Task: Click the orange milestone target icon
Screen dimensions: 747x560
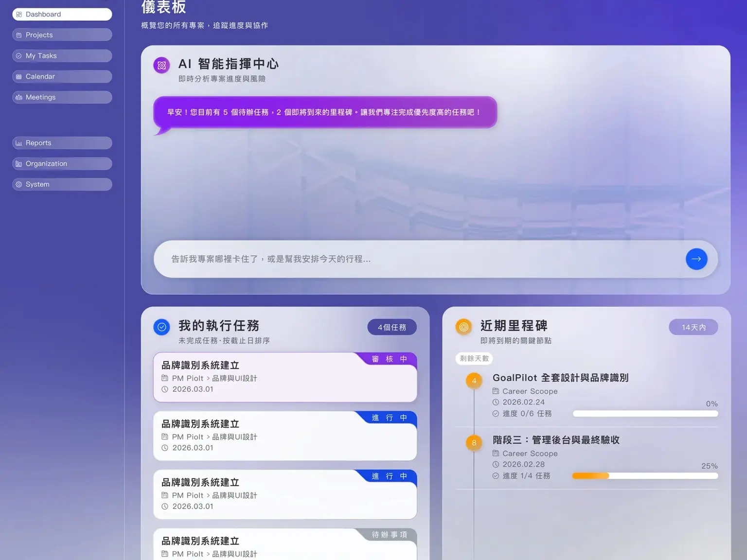Action: click(463, 327)
